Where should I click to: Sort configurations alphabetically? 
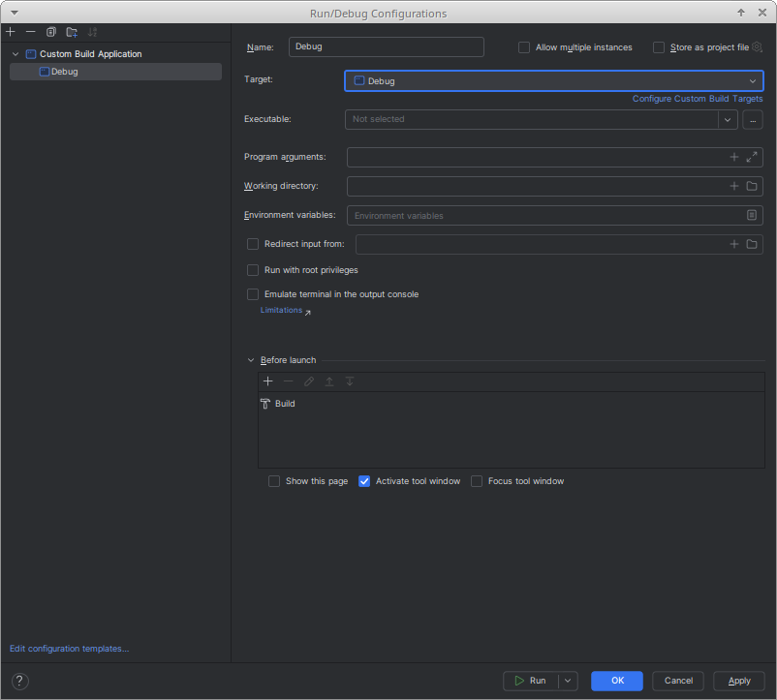92,32
